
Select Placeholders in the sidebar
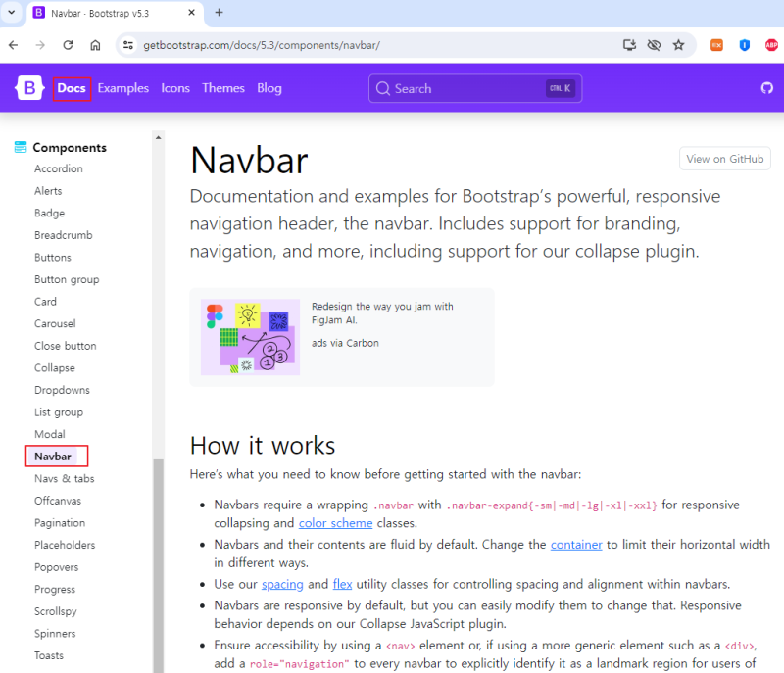(x=65, y=545)
